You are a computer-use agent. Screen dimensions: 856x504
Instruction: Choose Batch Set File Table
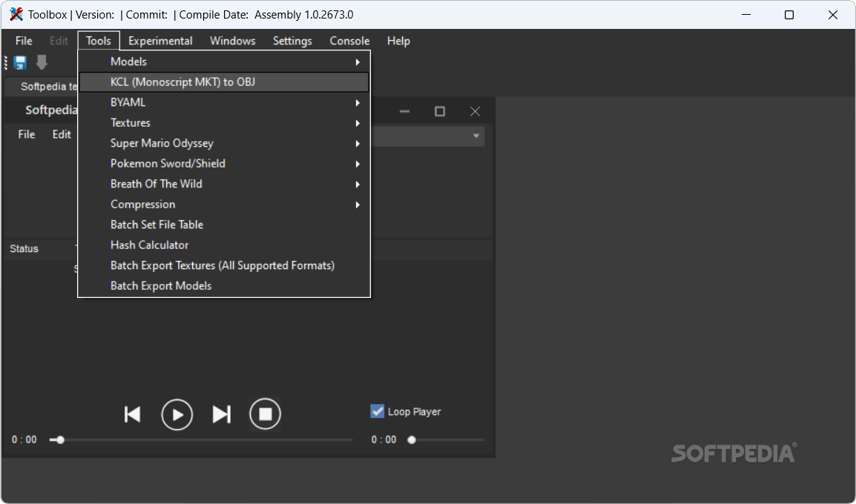pos(224,225)
